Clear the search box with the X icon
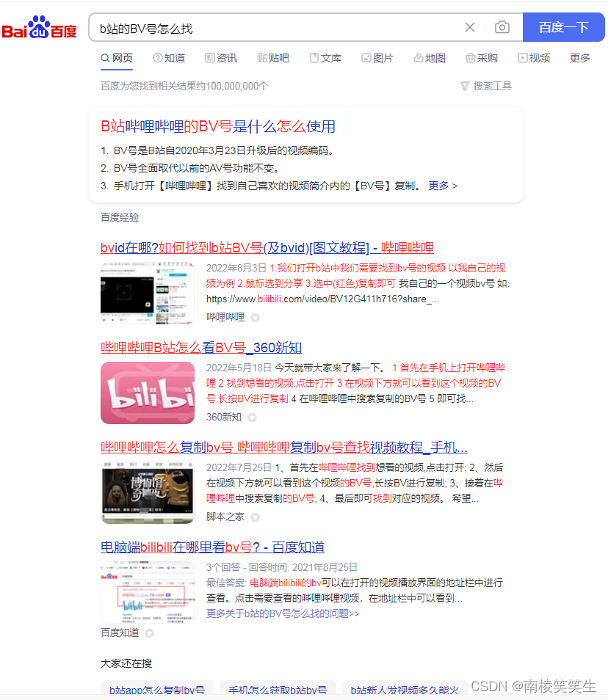The image size is (608, 700). click(x=470, y=27)
